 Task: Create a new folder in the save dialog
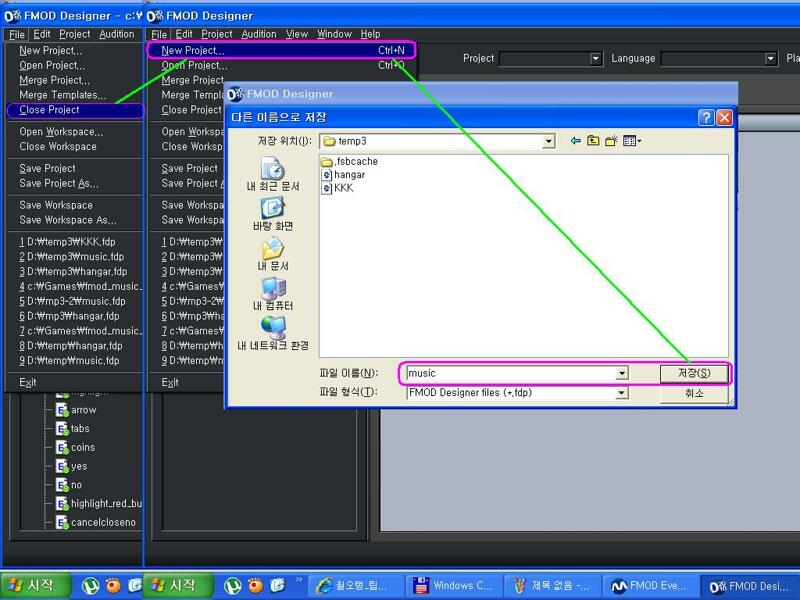point(611,141)
